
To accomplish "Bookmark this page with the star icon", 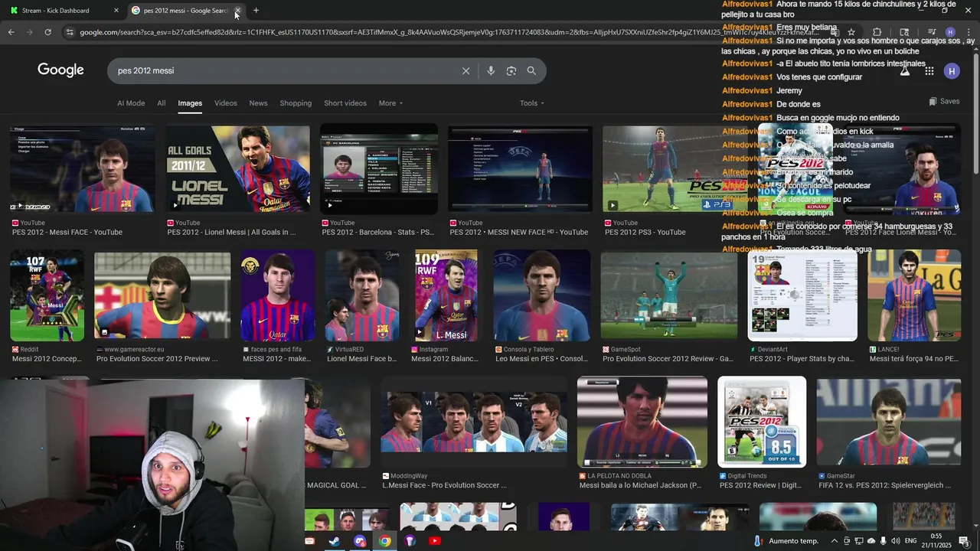I will coord(851,32).
